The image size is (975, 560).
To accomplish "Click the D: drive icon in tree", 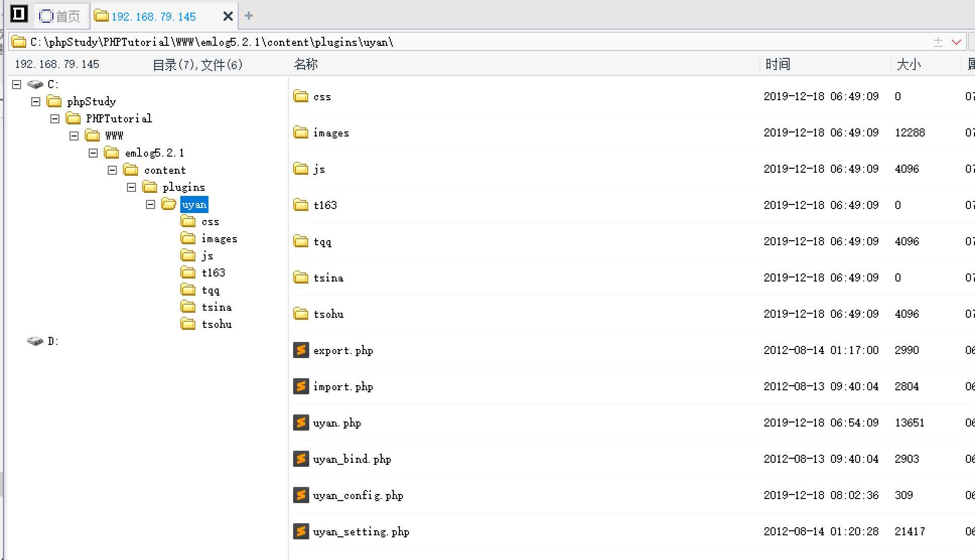I will 35,341.
